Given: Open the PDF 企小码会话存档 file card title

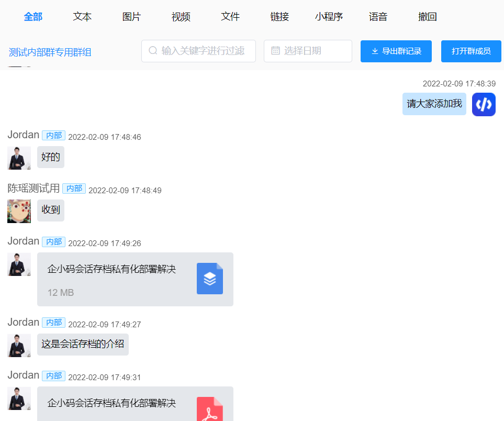Looking at the screenshot, I should [111, 403].
